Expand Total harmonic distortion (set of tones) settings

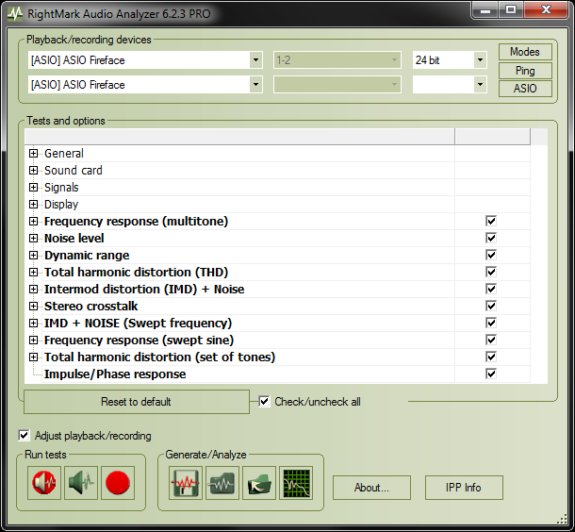point(33,357)
